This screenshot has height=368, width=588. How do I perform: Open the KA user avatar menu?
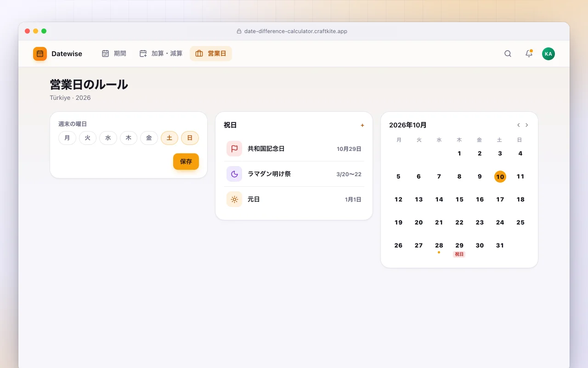pos(548,54)
